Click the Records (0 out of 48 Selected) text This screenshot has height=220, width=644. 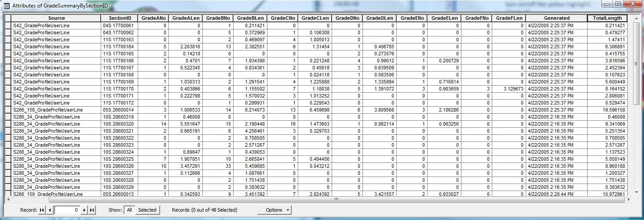coord(205,210)
